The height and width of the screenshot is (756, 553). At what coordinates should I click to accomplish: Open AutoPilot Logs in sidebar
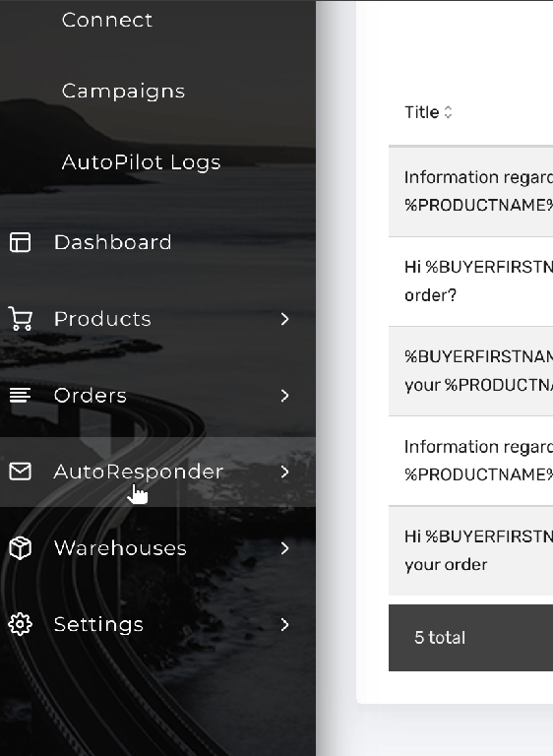click(x=142, y=162)
